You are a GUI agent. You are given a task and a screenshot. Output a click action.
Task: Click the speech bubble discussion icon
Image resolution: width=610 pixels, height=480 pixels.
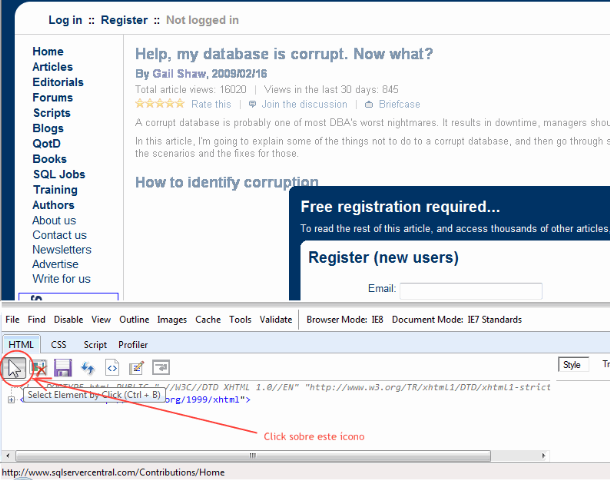click(252, 104)
